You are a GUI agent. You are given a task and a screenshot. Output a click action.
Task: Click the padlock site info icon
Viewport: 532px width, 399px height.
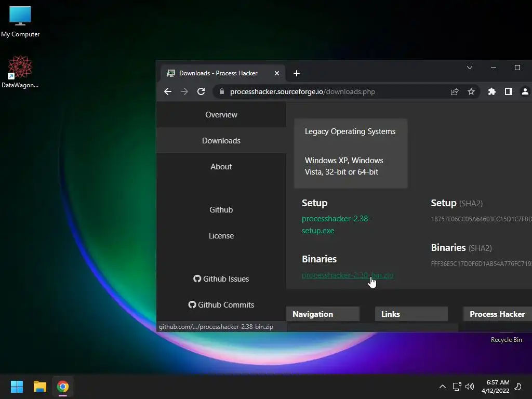221,91
